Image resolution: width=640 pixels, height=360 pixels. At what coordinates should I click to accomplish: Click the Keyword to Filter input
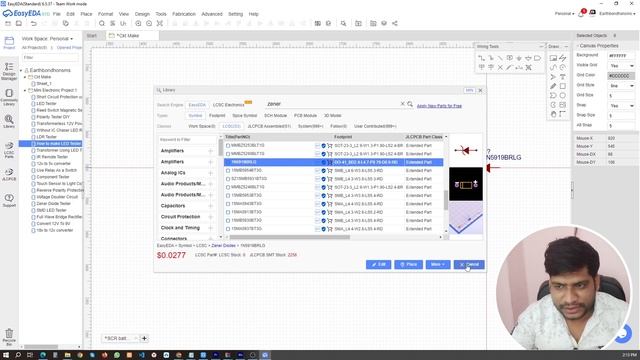187,140
